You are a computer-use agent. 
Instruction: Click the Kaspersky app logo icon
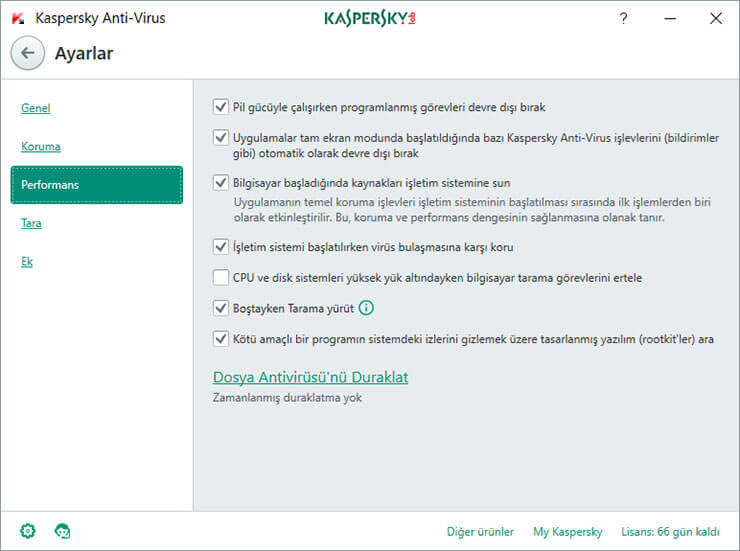tap(18, 18)
